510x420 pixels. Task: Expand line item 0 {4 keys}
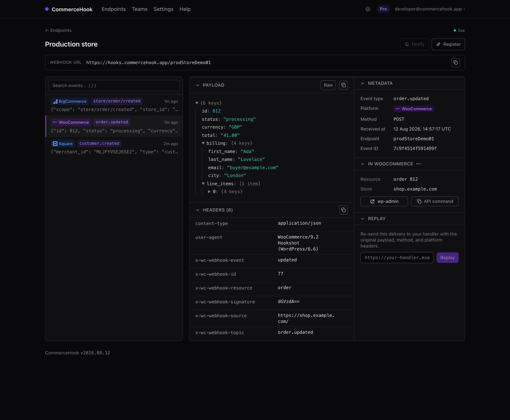(209, 192)
